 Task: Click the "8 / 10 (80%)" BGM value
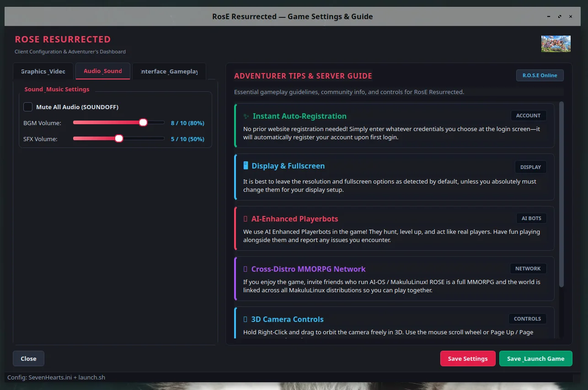(187, 123)
